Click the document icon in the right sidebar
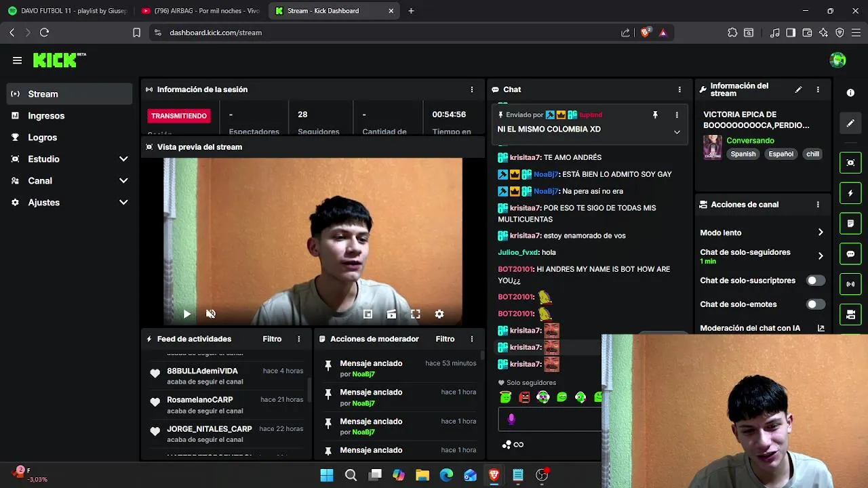Viewport: 868px width, 488px height. 850,223
